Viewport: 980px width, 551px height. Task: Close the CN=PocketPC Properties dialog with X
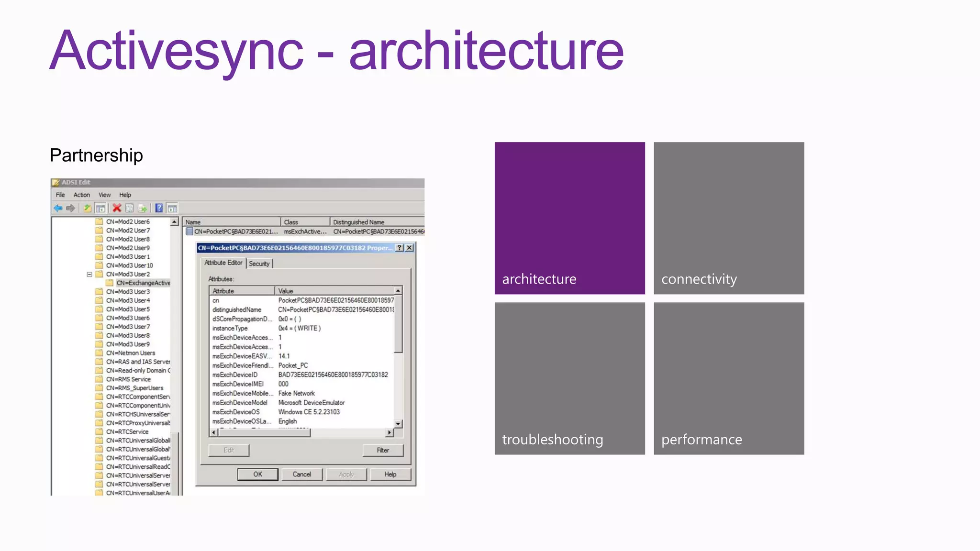(x=410, y=248)
